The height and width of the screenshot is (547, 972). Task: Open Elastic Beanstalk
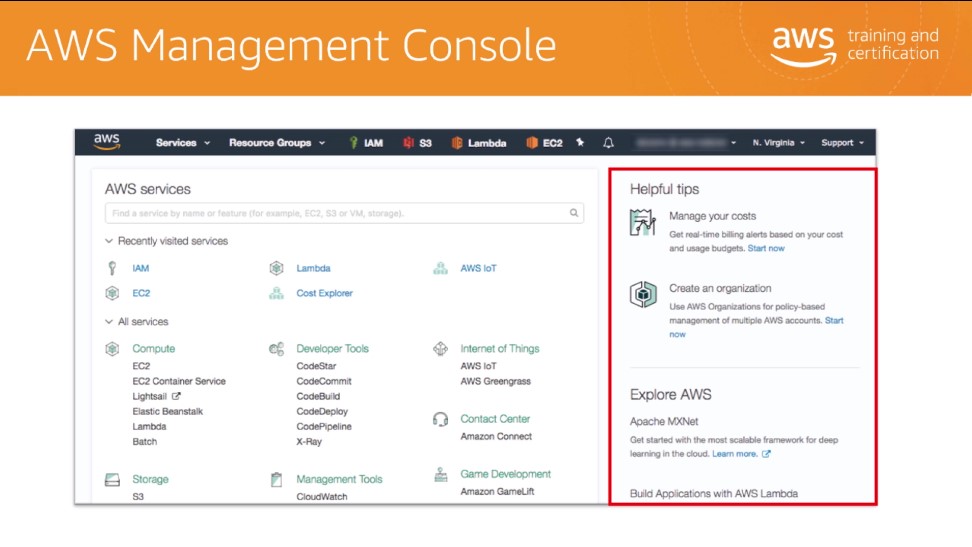pos(167,411)
